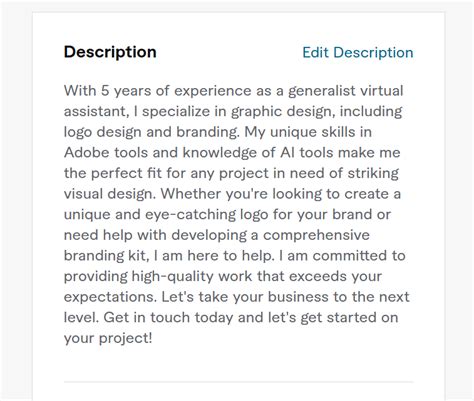Click the word "eye-catching" in the paragraph
This screenshot has width=474, height=401.
point(190,215)
